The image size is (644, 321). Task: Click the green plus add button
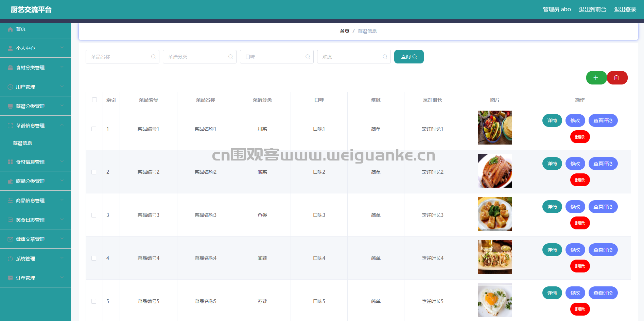(x=596, y=78)
